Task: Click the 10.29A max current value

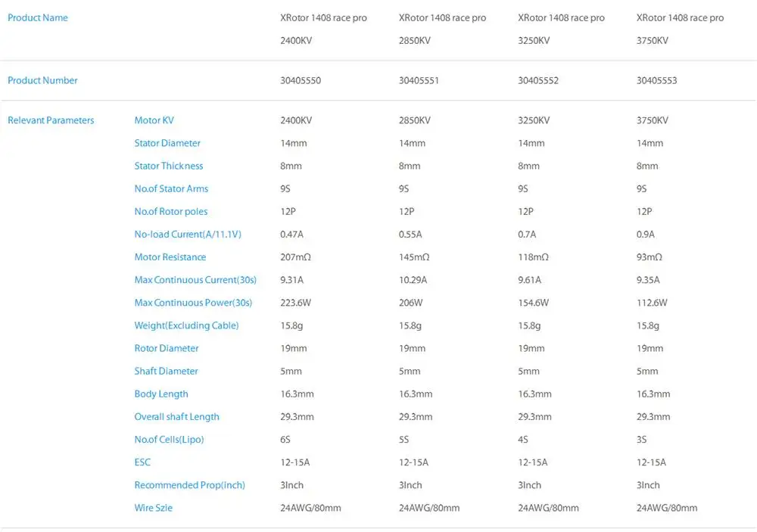Action: [x=413, y=280]
